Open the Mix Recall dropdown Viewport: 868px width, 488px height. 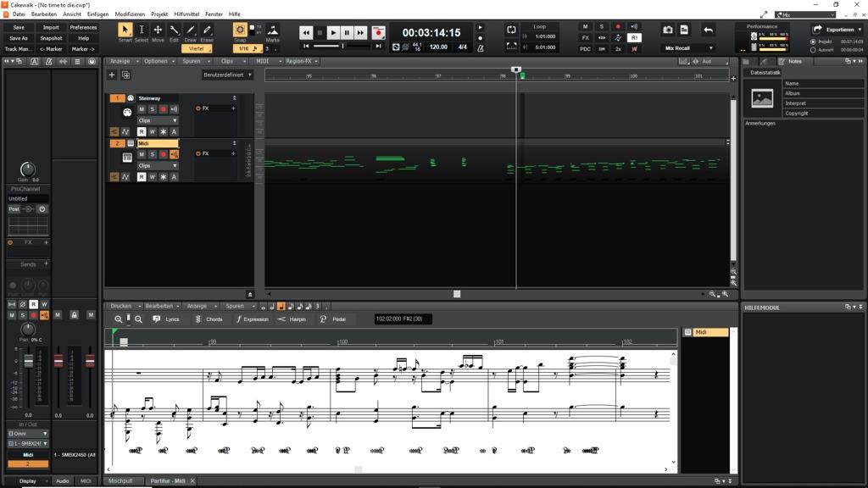(x=688, y=48)
